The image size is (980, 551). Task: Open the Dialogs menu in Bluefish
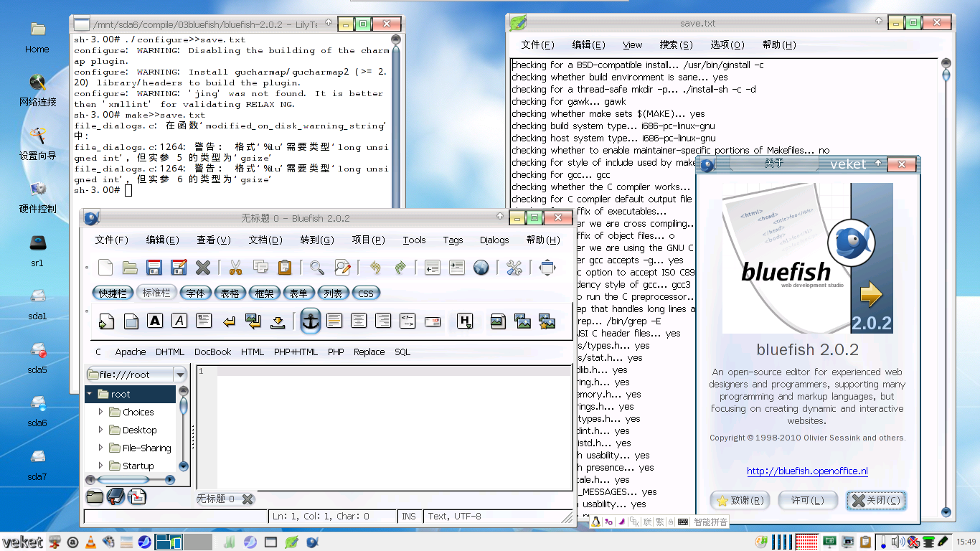point(494,240)
